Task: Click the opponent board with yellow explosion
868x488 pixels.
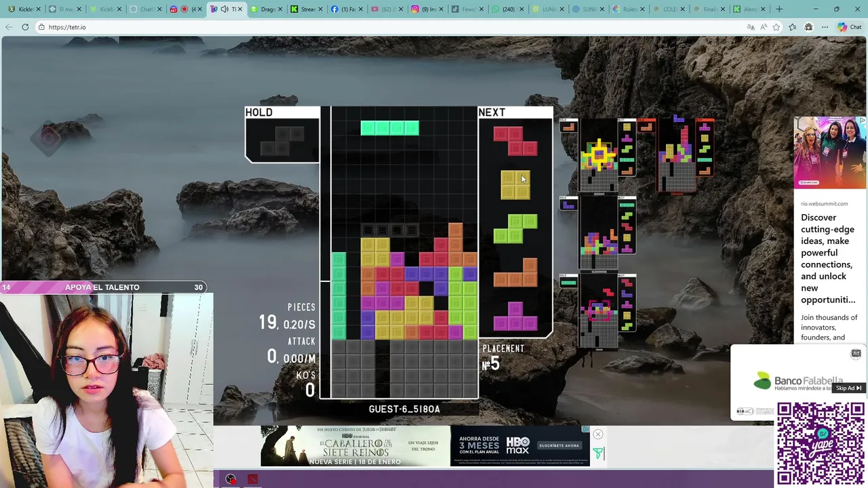Action: (599, 155)
